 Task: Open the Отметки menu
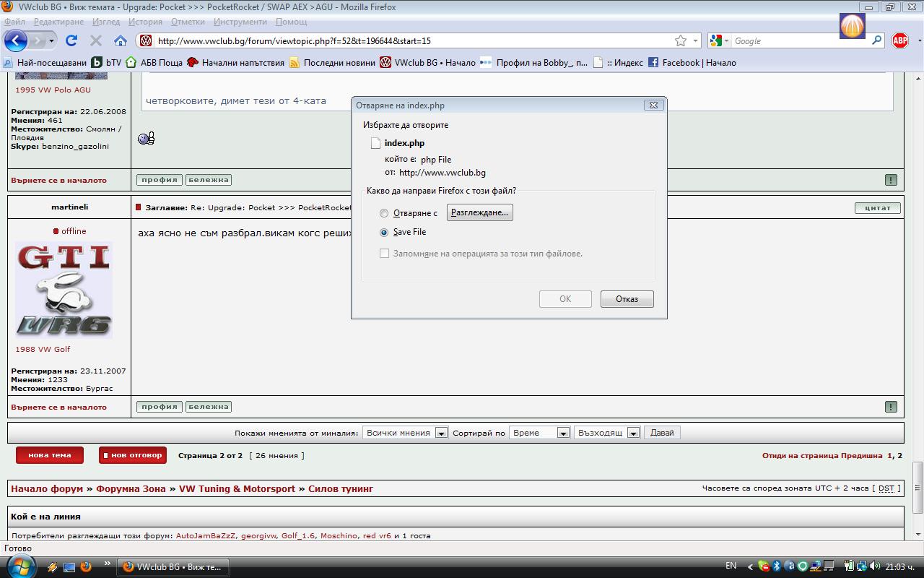[188, 22]
